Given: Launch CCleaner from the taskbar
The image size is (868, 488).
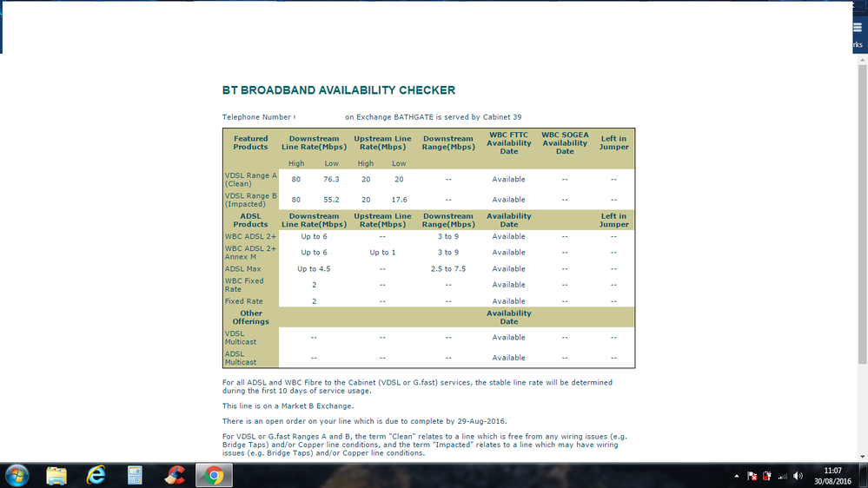Looking at the screenshot, I should (x=175, y=476).
